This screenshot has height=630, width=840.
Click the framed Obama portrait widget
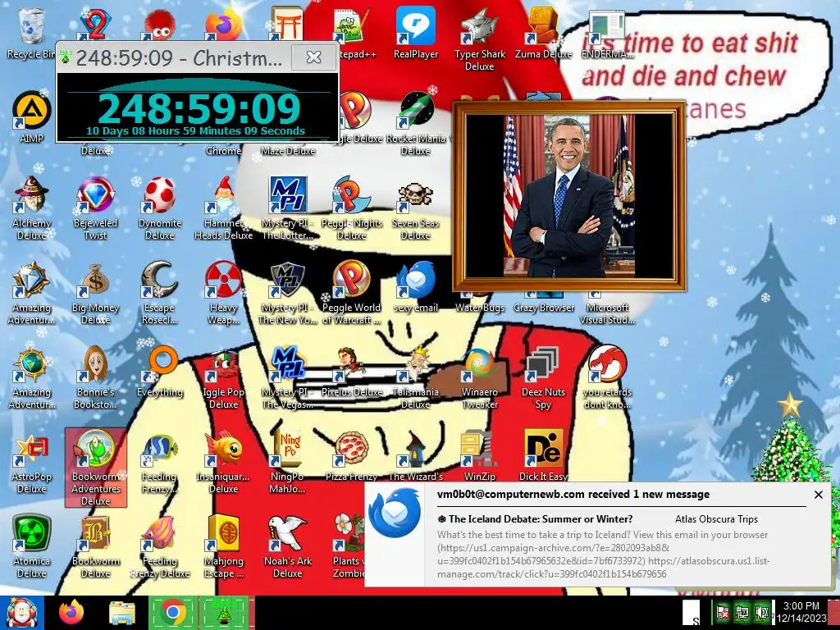[x=569, y=195]
